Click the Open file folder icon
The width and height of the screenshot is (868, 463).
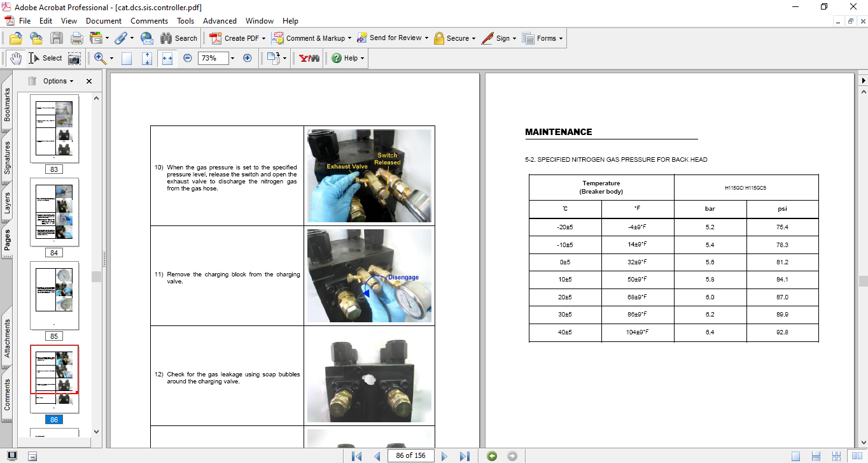[x=16, y=38]
